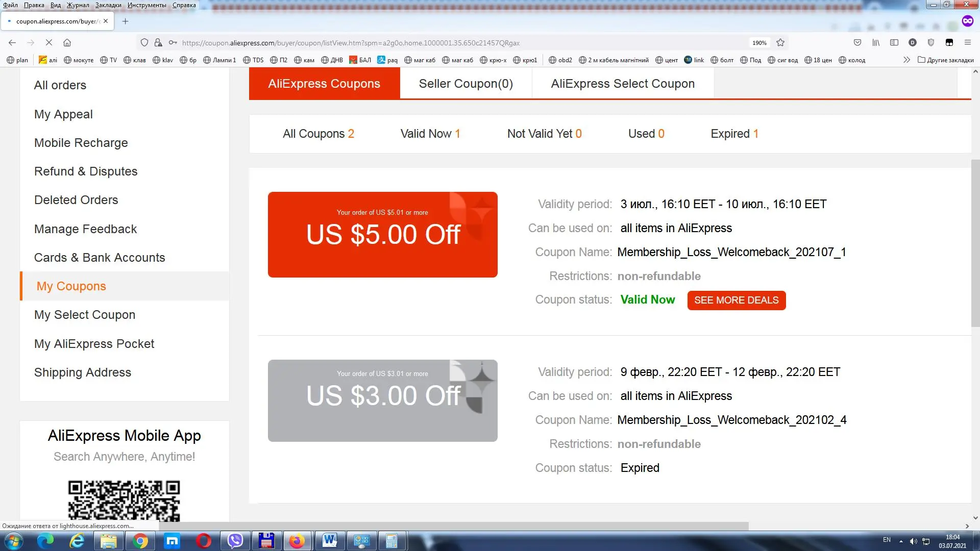
Task: Switch to the Seller Coupon(0) tab
Action: click(x=466, y=84)
